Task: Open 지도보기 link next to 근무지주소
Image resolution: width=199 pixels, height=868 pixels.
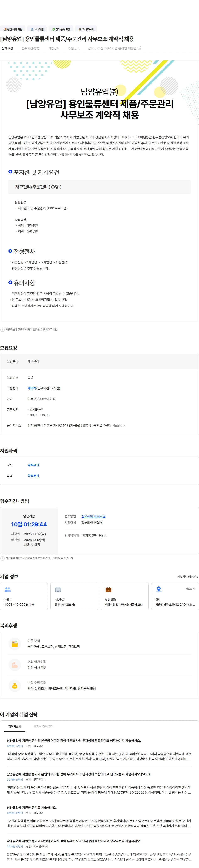Action: (117, 425)
